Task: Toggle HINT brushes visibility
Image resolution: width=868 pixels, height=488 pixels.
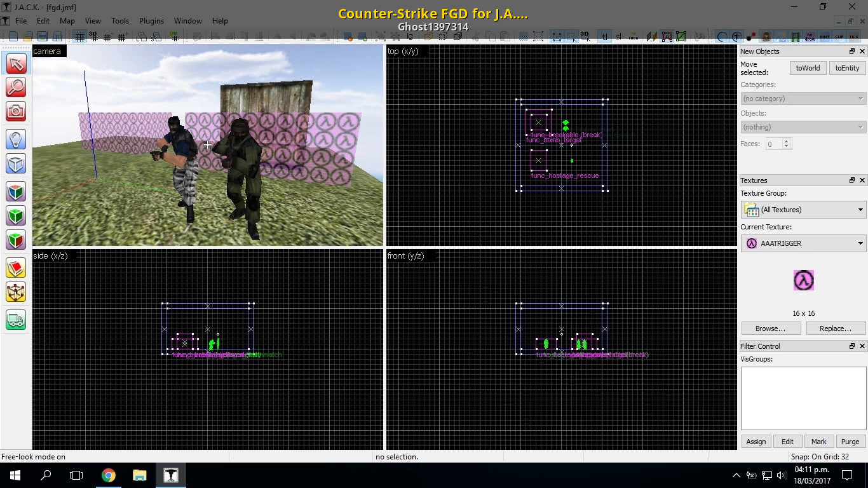Action: (x=824, y=37)
